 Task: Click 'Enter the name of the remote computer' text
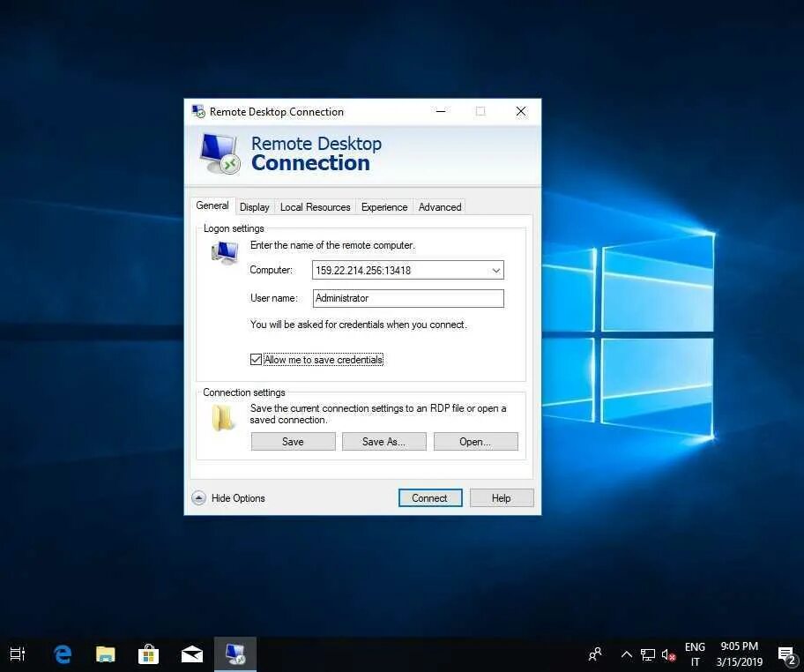332,245
